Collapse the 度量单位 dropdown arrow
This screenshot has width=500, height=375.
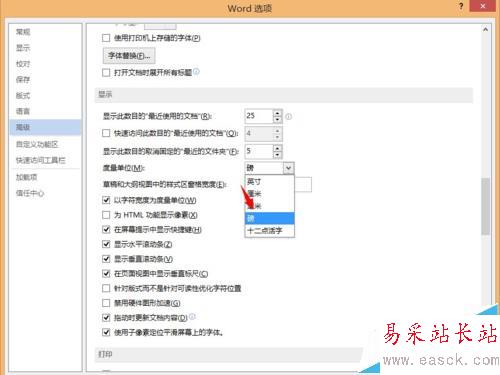pos(288,168)
